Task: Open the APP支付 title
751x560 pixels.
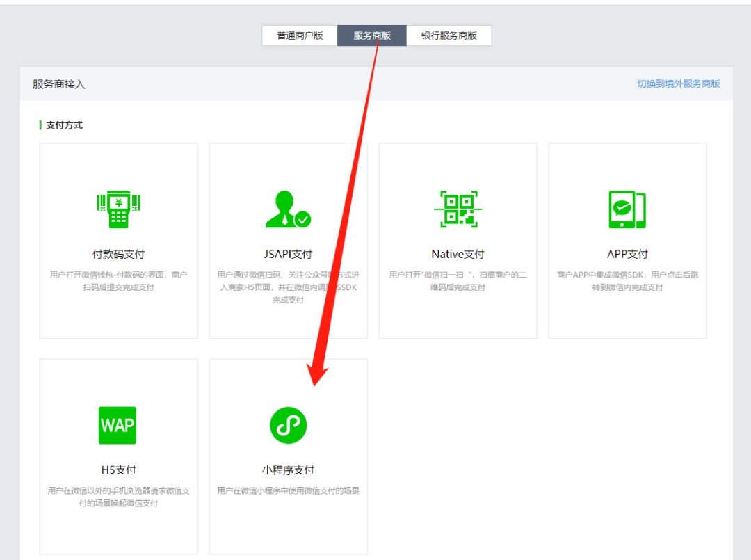Action: tap(627, 255)
